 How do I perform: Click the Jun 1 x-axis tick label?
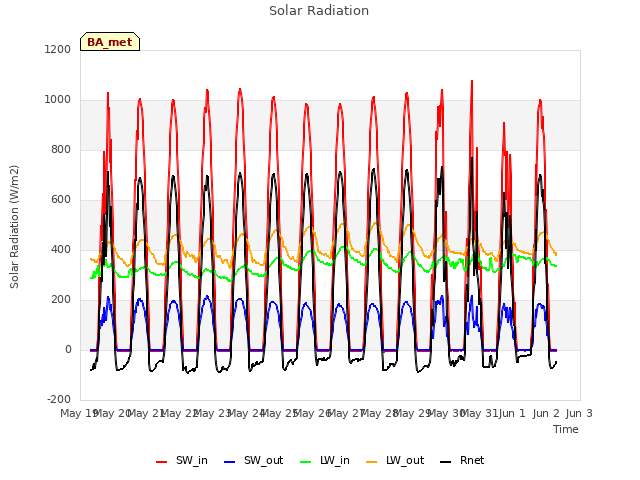pyautogui.click(x=512, y=413)
